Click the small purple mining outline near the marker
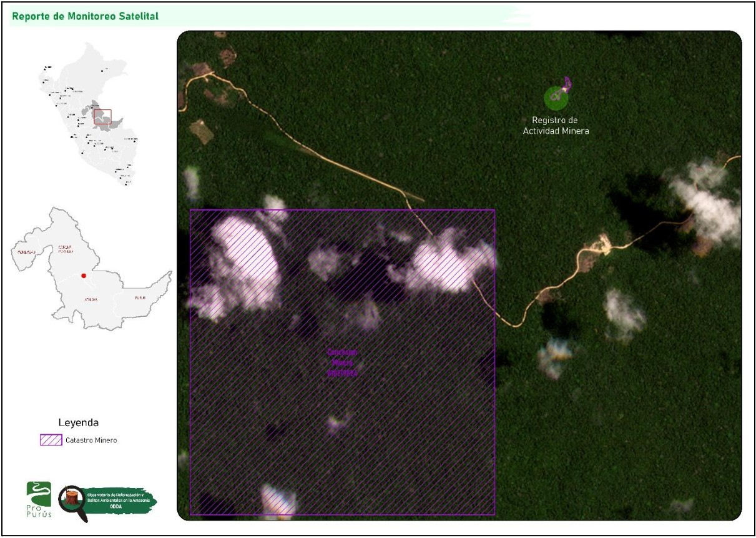The height and width of the screenshot is (538, 756). (x=567, y=83)
